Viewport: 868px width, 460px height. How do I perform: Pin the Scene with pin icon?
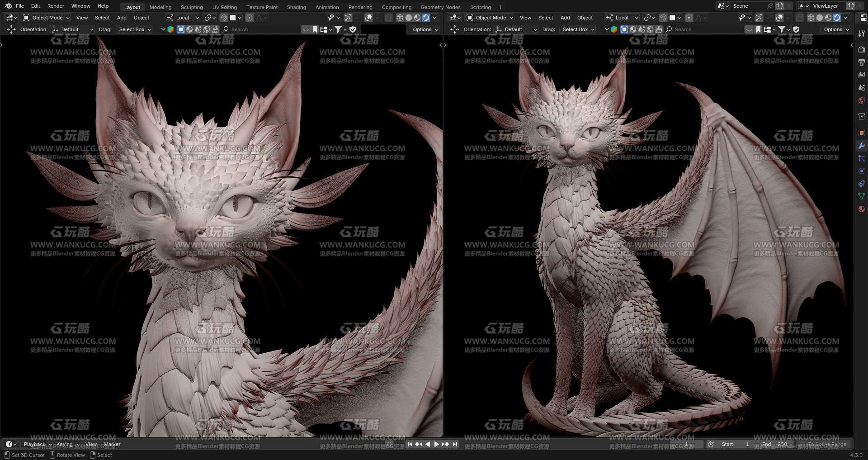pos(769,6)
